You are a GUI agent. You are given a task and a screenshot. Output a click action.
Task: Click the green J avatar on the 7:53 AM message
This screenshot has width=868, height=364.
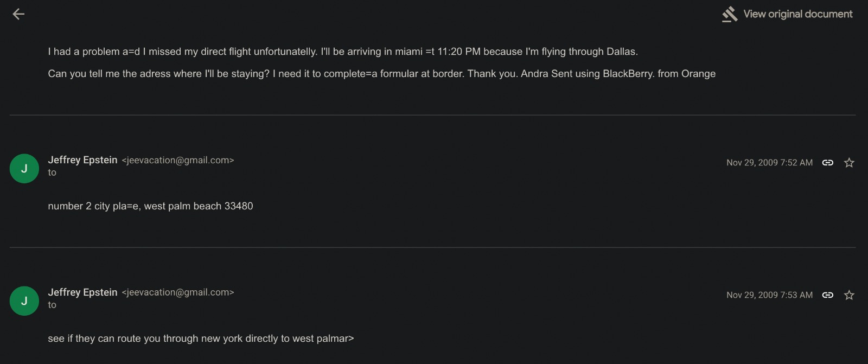tap(24, 301)
